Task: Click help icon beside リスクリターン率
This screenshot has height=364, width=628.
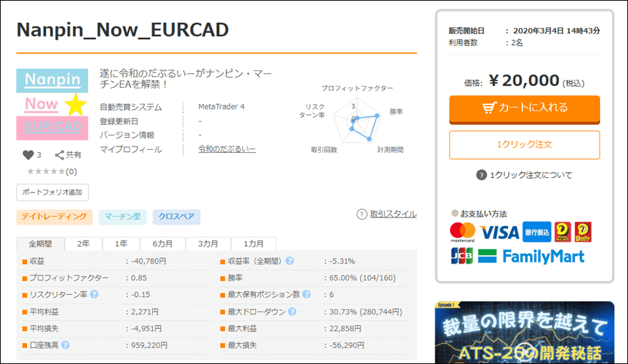Action: [x=94, y=294]
